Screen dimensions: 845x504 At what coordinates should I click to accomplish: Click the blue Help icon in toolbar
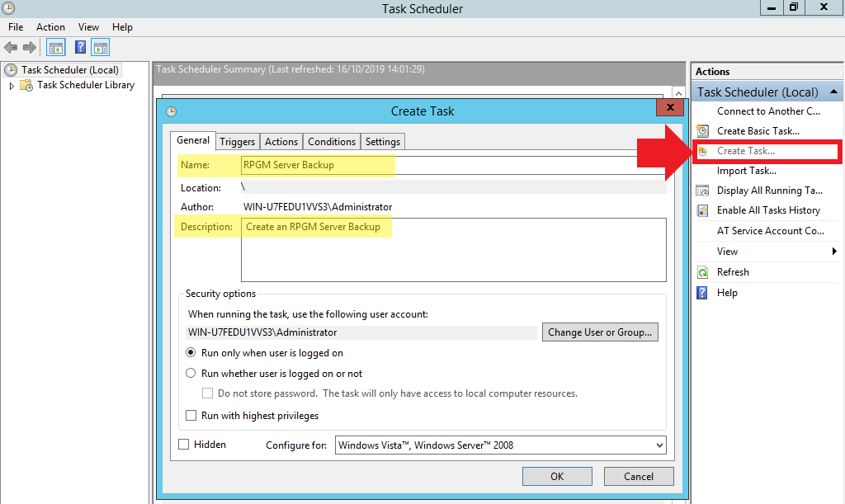pyautogui.click(x=81, y=47)
